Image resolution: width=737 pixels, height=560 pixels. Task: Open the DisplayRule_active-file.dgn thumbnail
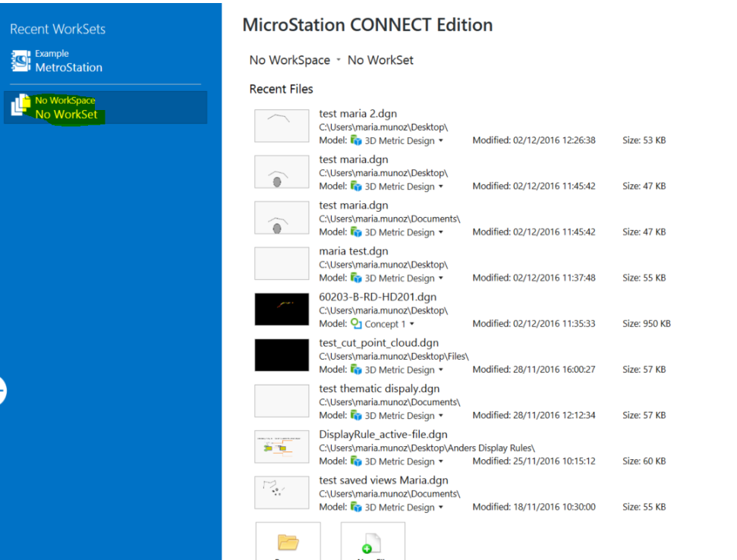click(282, 447)
